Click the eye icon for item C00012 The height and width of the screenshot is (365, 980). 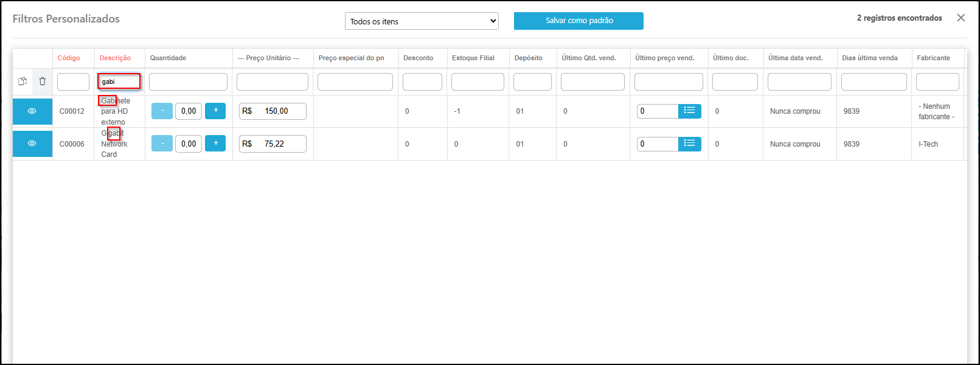pos(32,111)
